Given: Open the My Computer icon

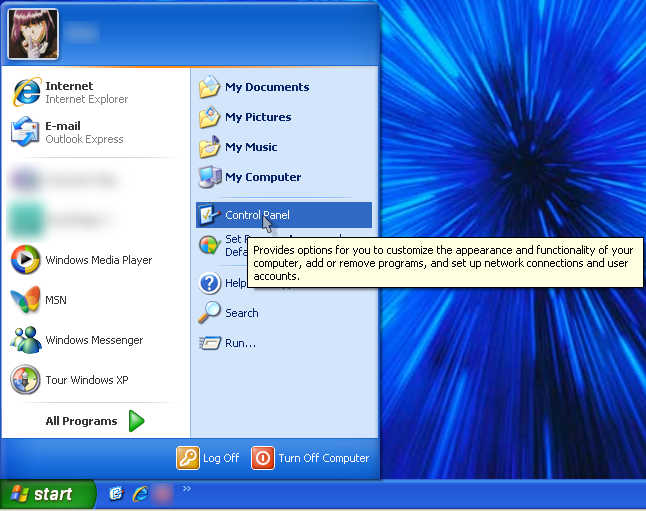Looking at the screenshot, I should tap(210, 177).
